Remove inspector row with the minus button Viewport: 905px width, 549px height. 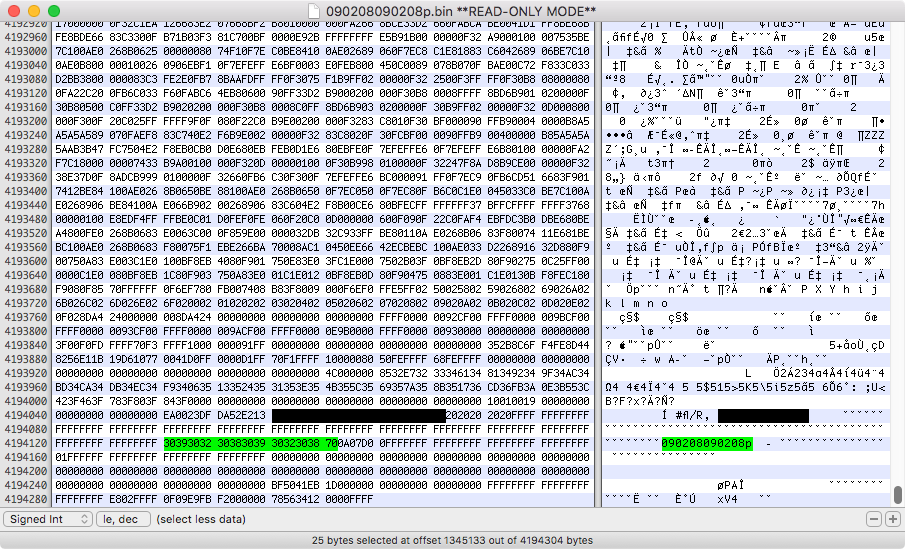click(874, 519)
